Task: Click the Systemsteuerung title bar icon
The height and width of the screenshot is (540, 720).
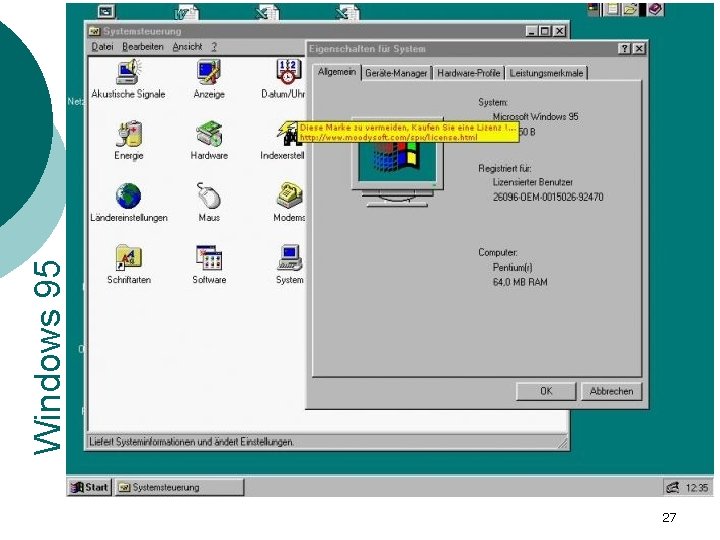Action: [x=94, y=31]
